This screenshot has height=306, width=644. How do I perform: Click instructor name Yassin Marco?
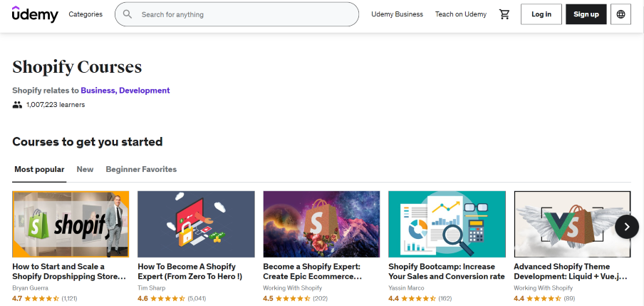coord(406,288)
